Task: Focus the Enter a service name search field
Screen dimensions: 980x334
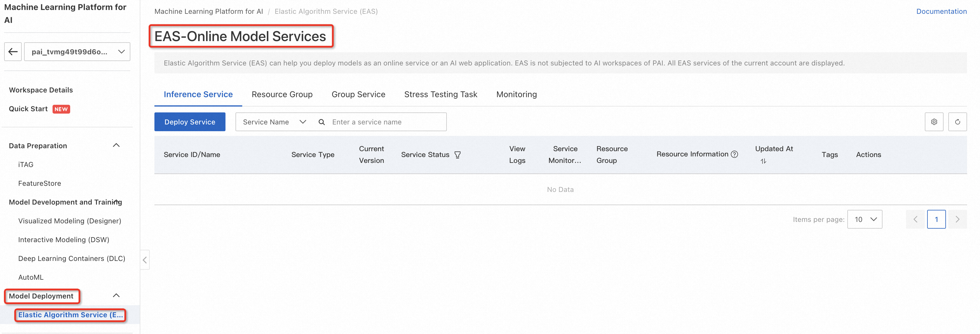Action: point(387,122)
